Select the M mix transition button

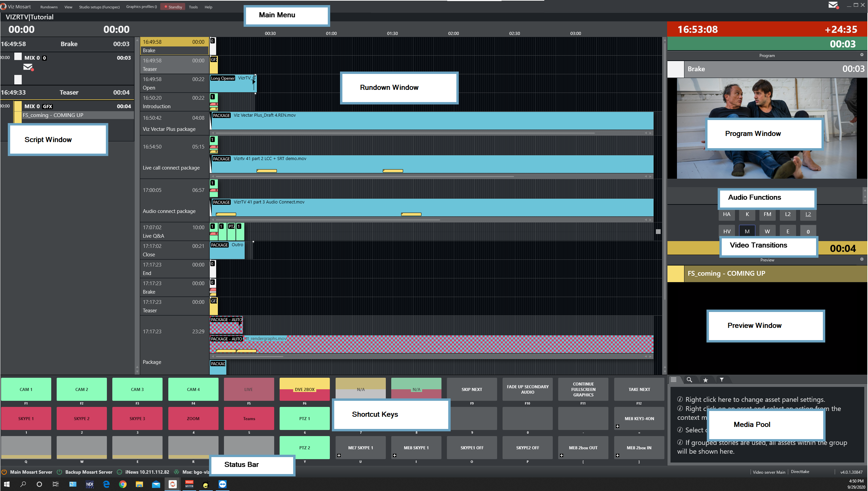747,231
